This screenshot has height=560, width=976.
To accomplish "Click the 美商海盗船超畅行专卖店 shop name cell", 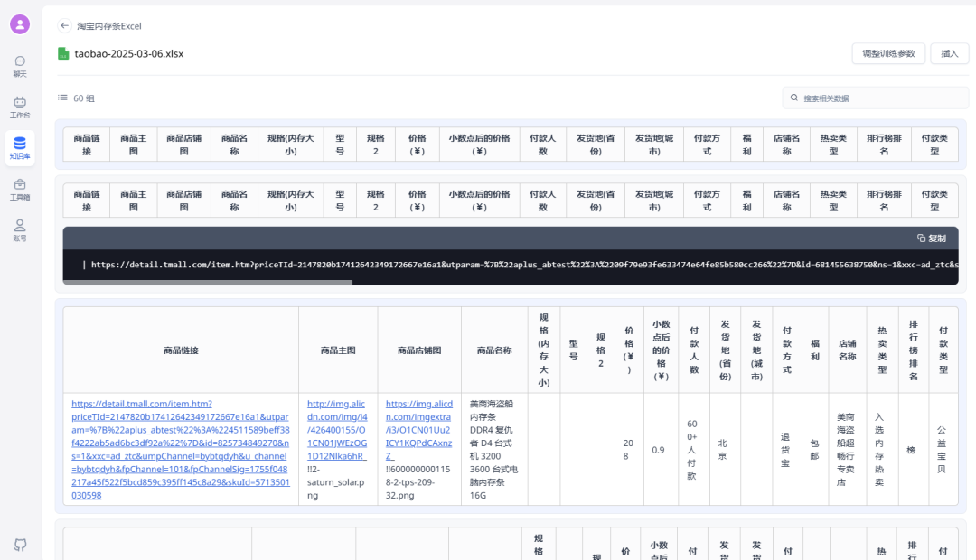I will click(847, 449).
